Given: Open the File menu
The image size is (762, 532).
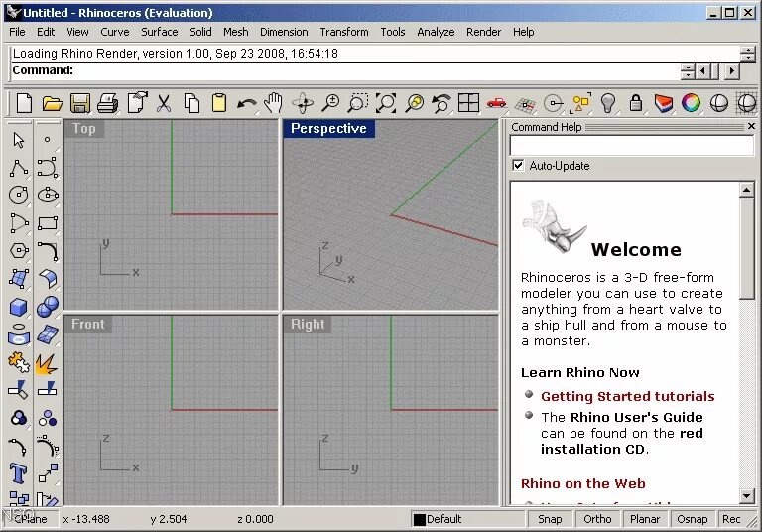Looking at the screenshot, I should (17, 32).
